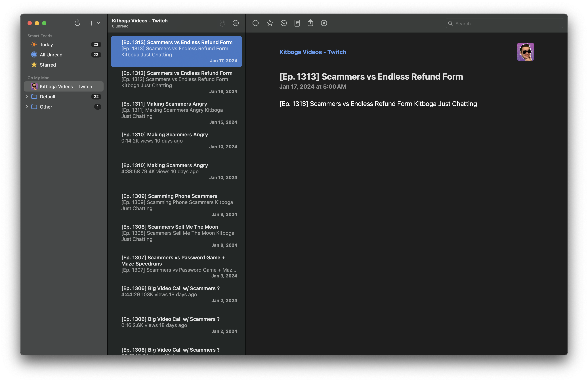588x382 pixels.
Task: Click the Other folder count badge 1
Action: point(98,107)
